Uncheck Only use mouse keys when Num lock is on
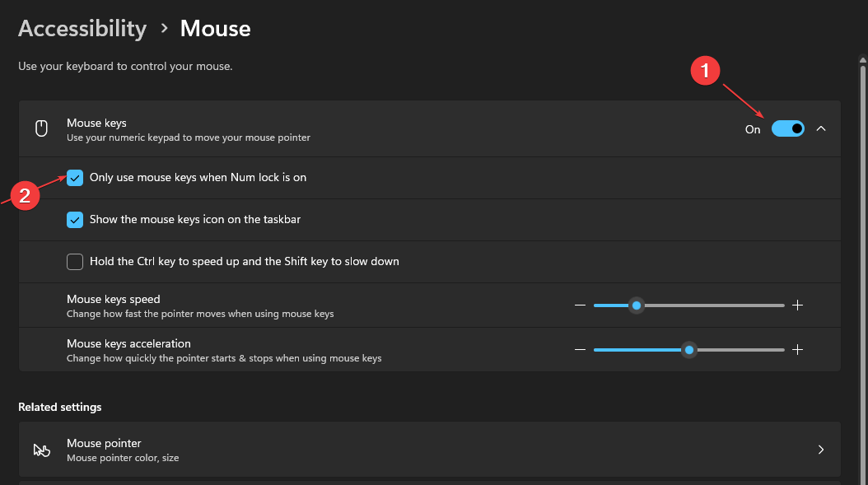The height and width of the screenshot is (485, 868). (75, 178)
